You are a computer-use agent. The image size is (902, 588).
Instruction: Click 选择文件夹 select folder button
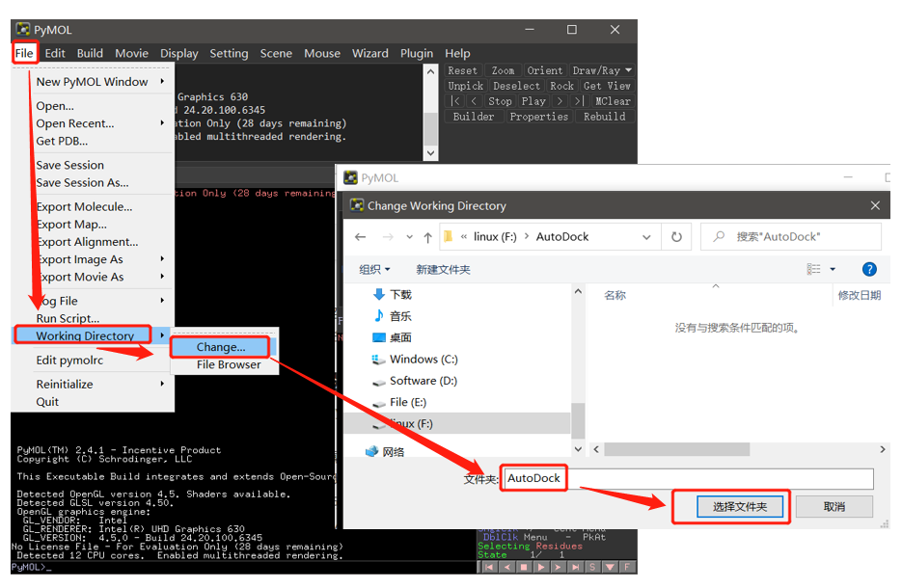[x=740, y=507]
